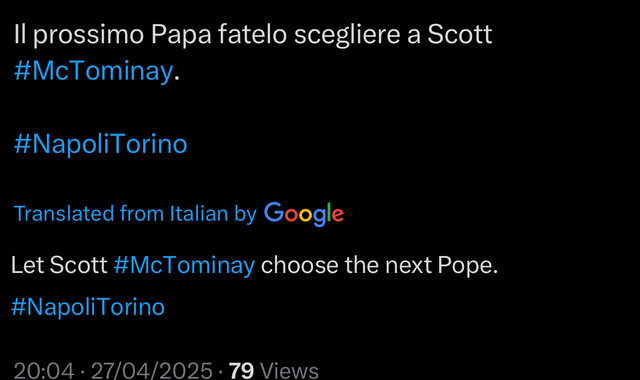Click the word 'Pope.' in English translation

point(468,266)
